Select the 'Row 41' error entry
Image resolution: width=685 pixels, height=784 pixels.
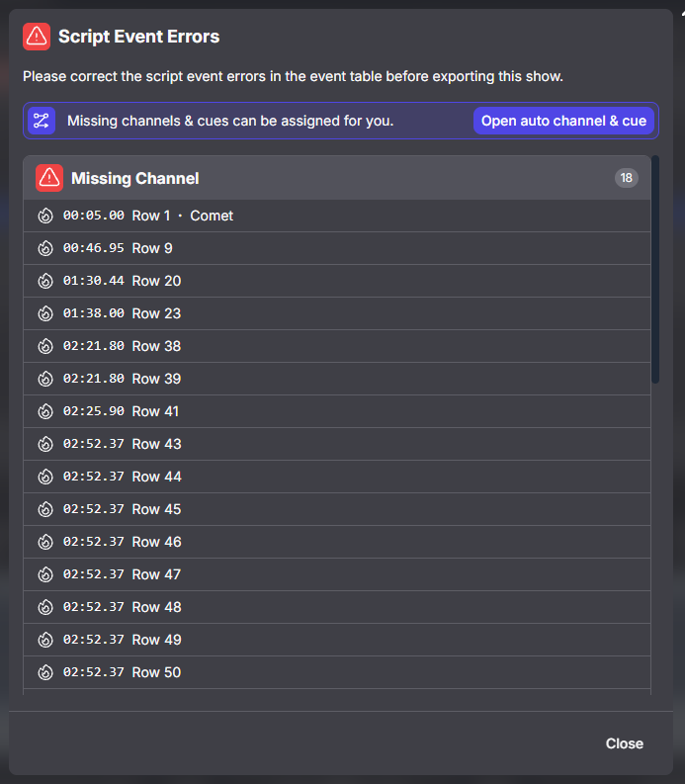tap(337, 411)
